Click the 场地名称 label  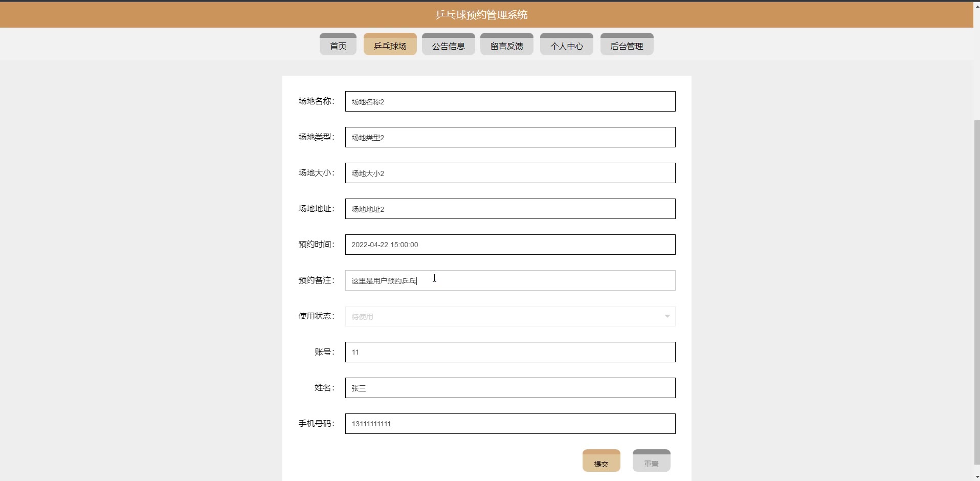(x=316, y=101)
